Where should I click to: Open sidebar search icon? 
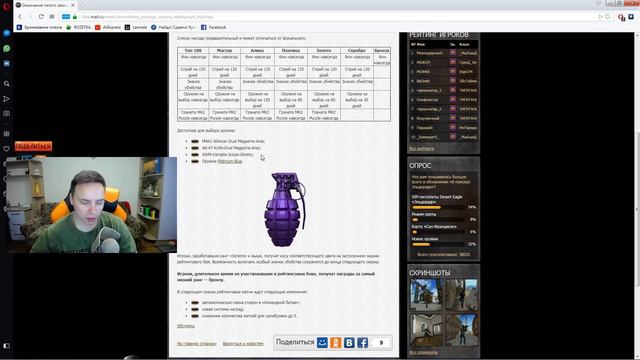[7, 84]
